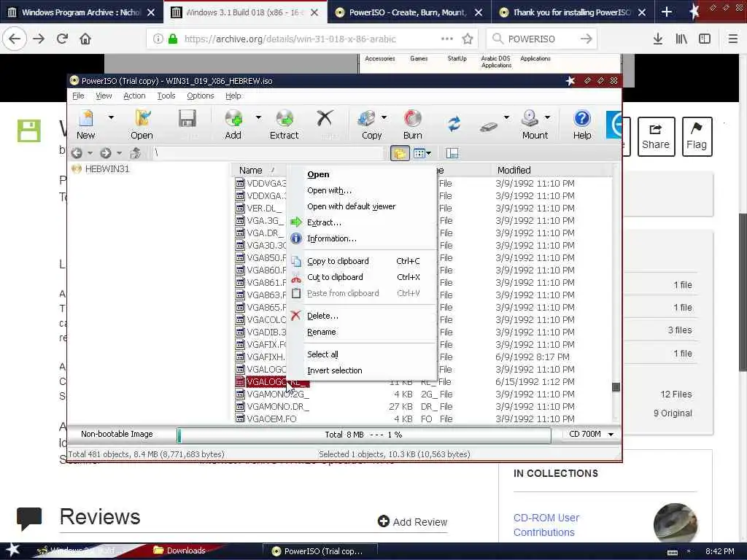747x560 pixels.
Task: Open the CD-ROM User Contributions link
Action: (546, 525)
